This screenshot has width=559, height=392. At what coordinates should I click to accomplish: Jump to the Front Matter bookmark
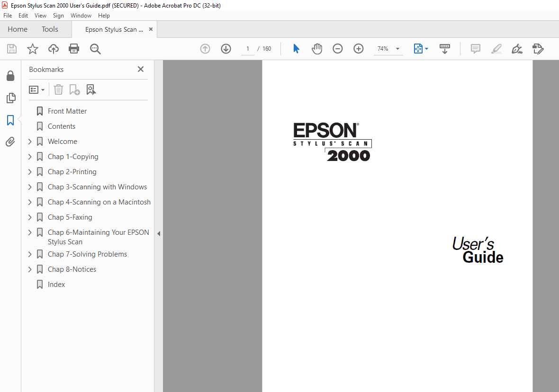click(x=67, y=111)
